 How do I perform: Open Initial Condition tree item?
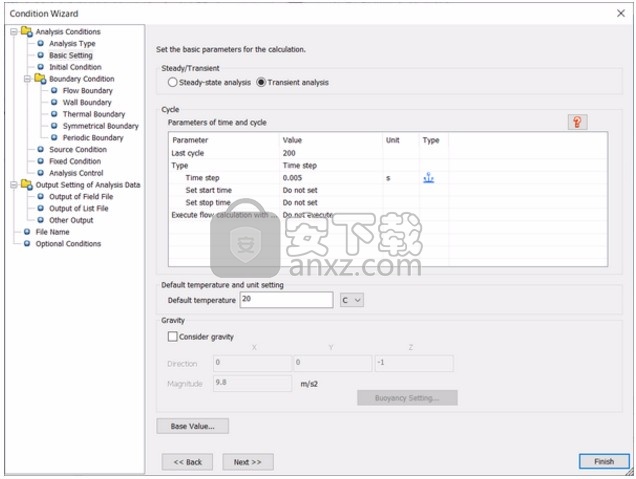click(x=75, y=67)
